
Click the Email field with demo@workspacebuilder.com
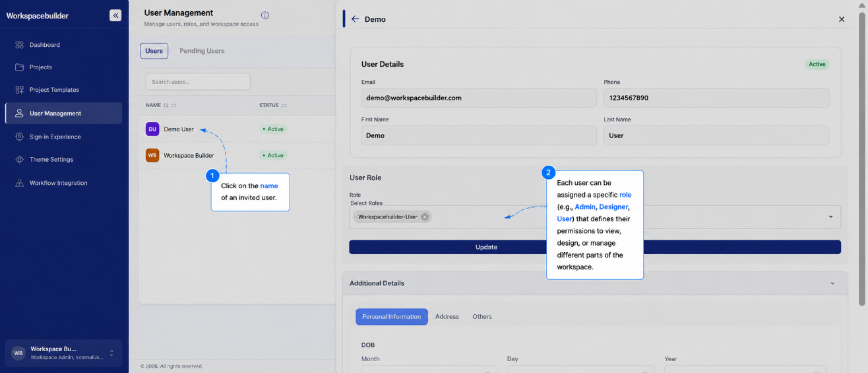(x=479, y=98)
